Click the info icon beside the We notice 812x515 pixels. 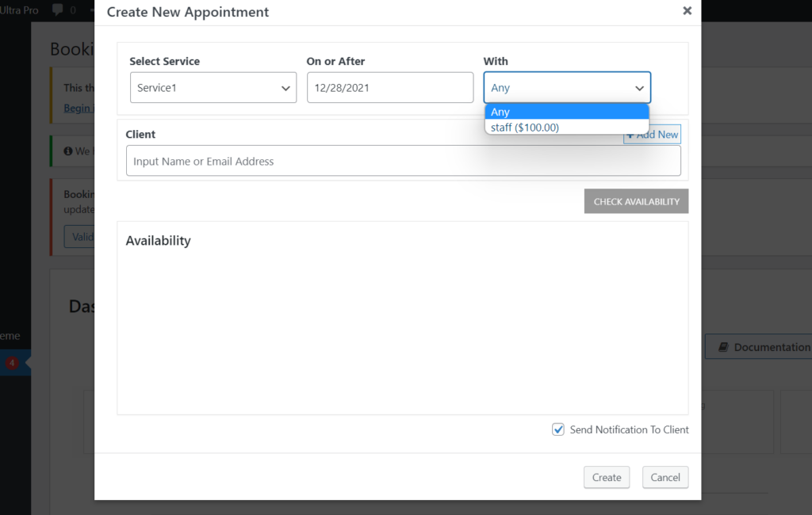coord(68,151)
